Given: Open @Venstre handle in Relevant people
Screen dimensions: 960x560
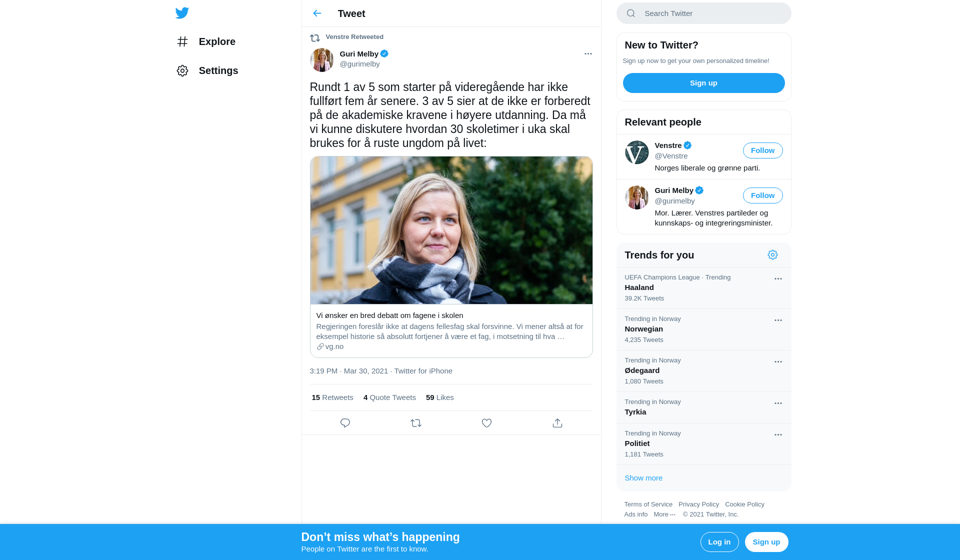Looking at the screenshot, I should coord(671,156).
